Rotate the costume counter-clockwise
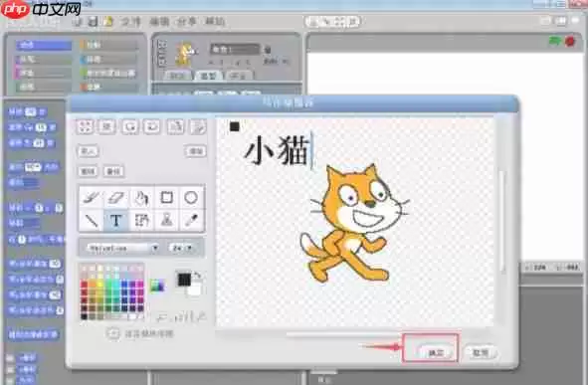The image size is (588, 385). pos(129,126)
